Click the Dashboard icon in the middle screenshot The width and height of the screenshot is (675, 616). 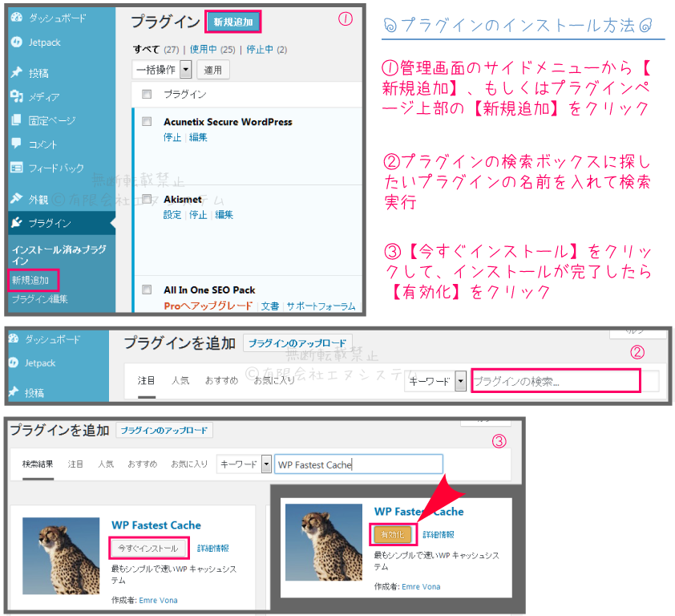pyautogui.click(x=14, y=338)
